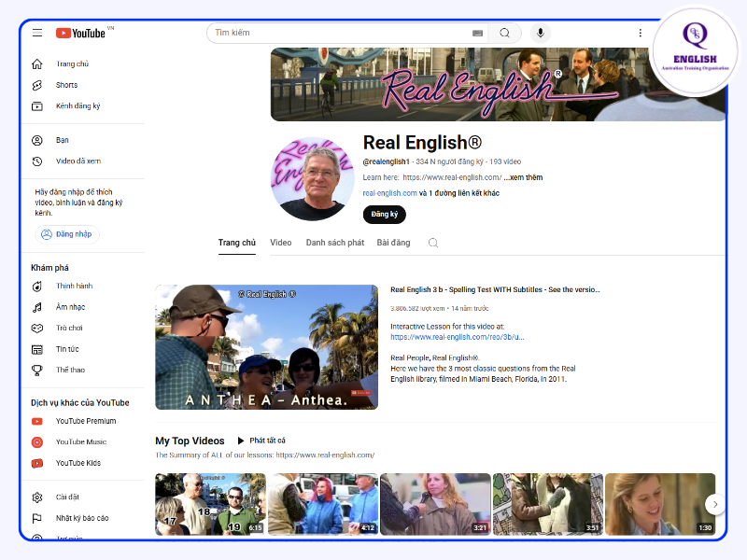The height and width of the screenshot is (560, 747).
Task: Expand channel description with ...xem thêm
Action: 523,177
